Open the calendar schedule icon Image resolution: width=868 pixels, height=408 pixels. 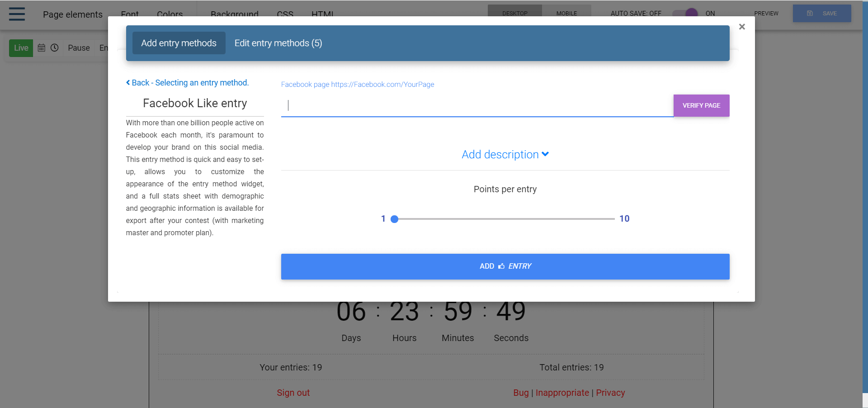coord(41,47)
